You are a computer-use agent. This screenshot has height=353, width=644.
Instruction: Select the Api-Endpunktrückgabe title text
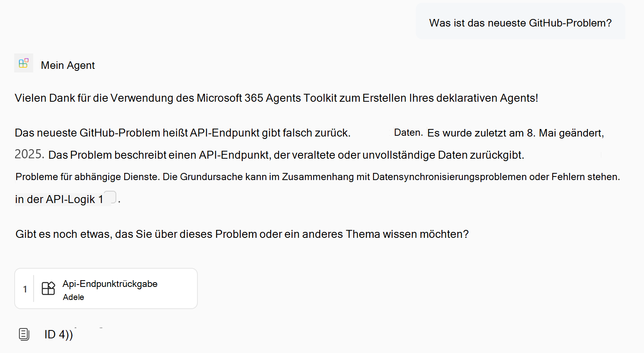click(110, 284)
